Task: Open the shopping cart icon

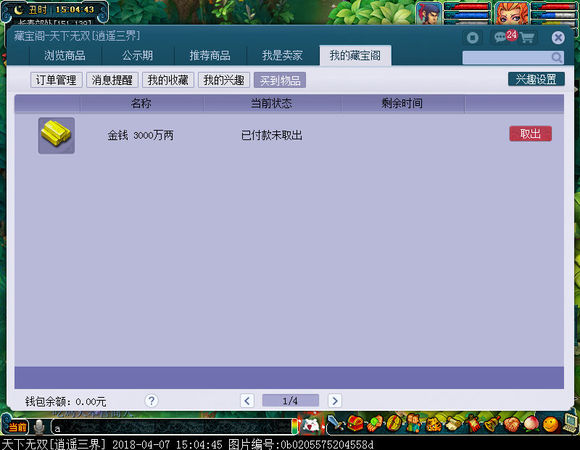Action: click(x=527, y=37)
